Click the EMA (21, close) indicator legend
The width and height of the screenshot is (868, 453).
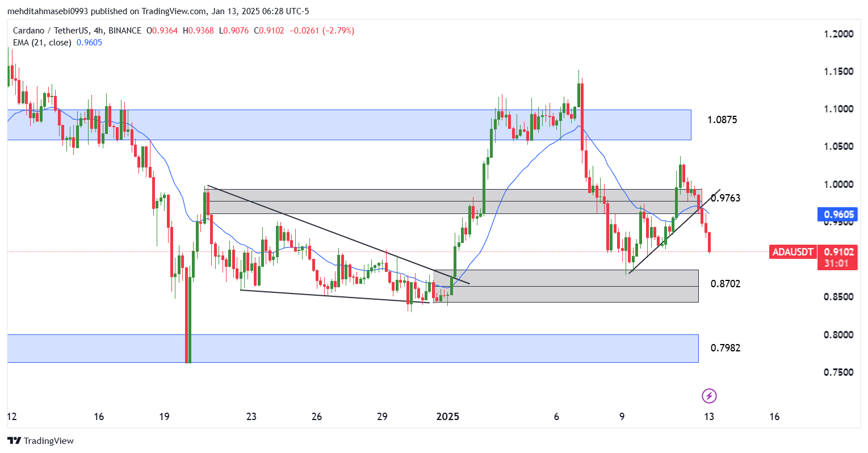tap(42, 43)
